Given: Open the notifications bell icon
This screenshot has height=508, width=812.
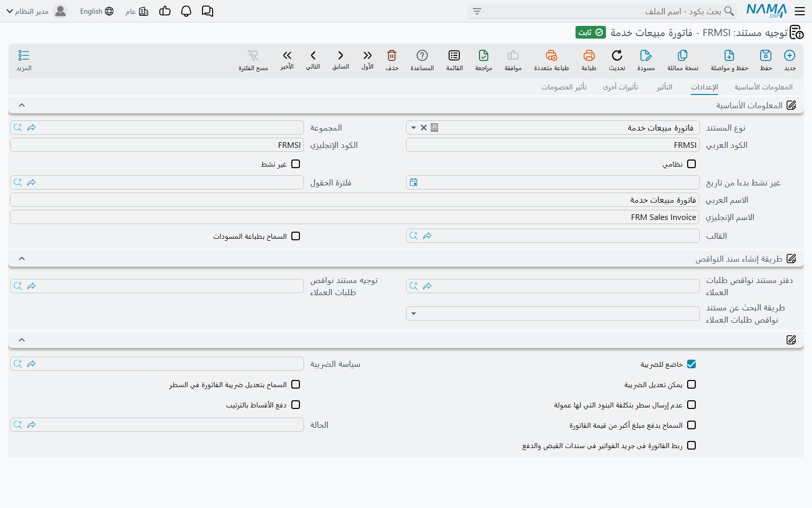Looking at the screenshot, I should [x=186, y=11].
